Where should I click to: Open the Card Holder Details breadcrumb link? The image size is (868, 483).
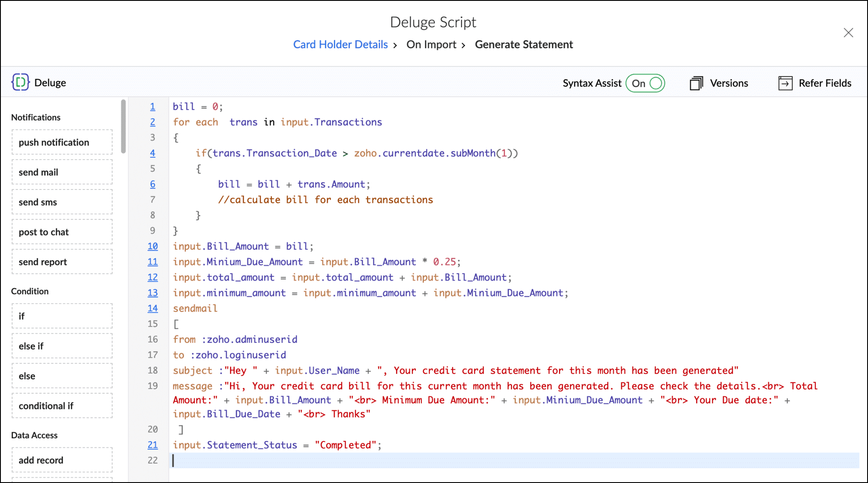340,44
